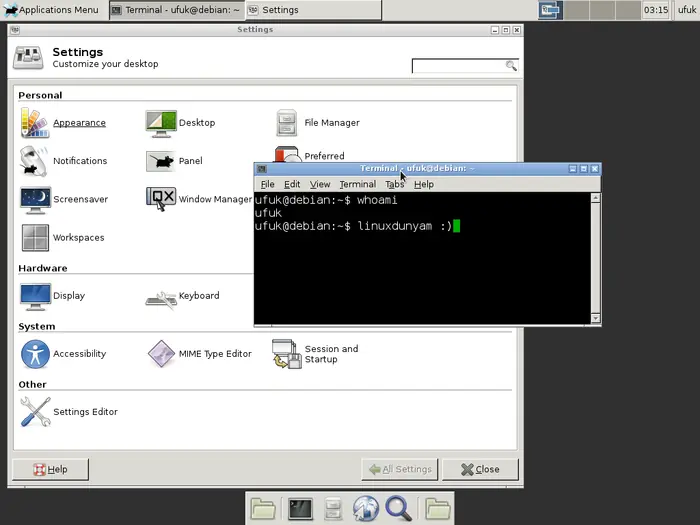Image resolution: width=700 pixels, height=525 pixels.
Task: Open the Tabs menu in terminal
Action: (x=395, y=185)
